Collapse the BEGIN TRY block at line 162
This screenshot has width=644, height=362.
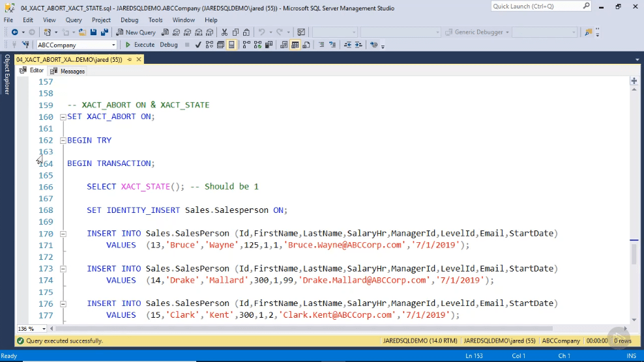coord(63,141)
